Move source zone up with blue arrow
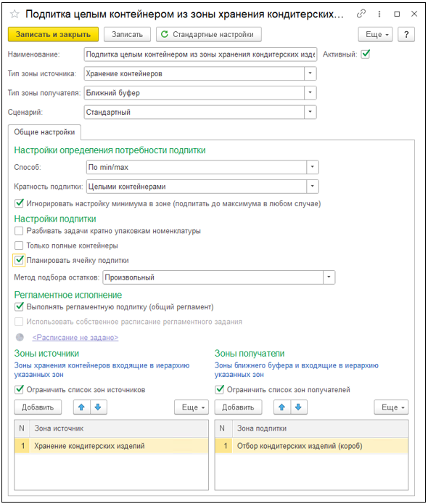The width and height of the screenshot is (428, 504). point(81,407)
